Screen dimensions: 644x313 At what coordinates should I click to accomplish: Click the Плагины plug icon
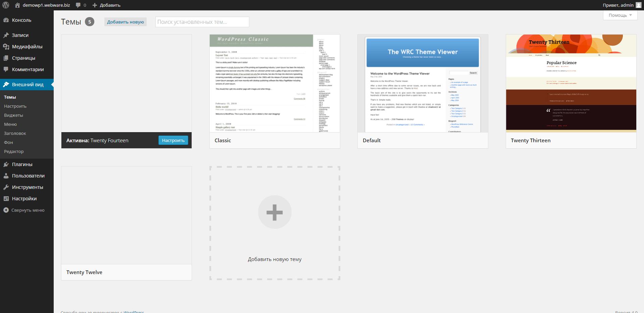6,164
